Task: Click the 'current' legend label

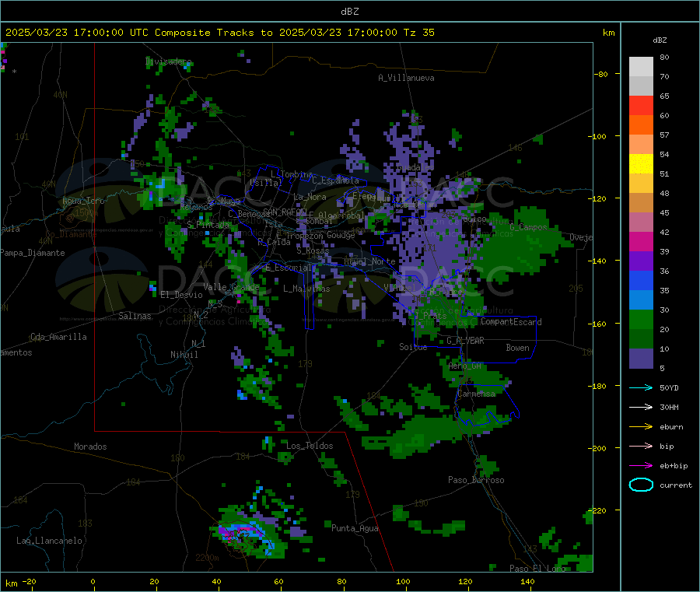Action: [x=676, y=485]
